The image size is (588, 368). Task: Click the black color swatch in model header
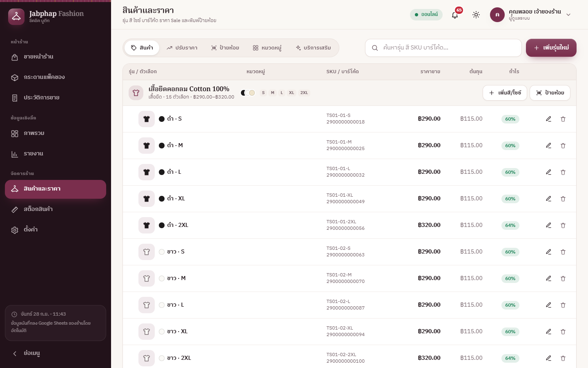point(243,93)
